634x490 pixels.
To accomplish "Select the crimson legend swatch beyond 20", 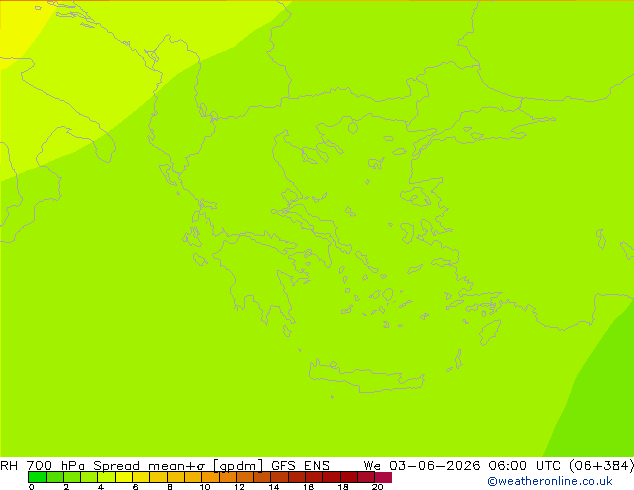I will pyautogui.click(x=383, y=477).
